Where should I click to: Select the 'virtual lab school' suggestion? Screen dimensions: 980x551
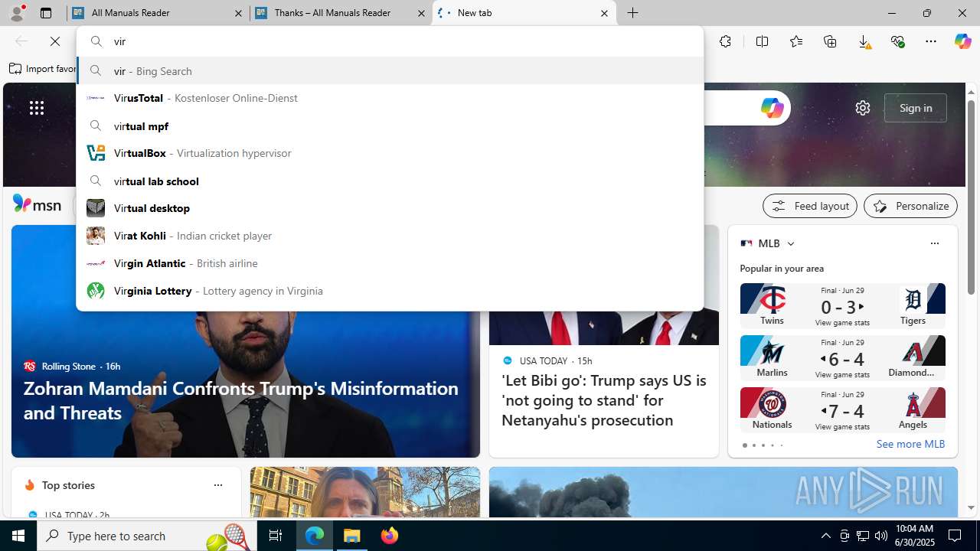coord(390,181)
